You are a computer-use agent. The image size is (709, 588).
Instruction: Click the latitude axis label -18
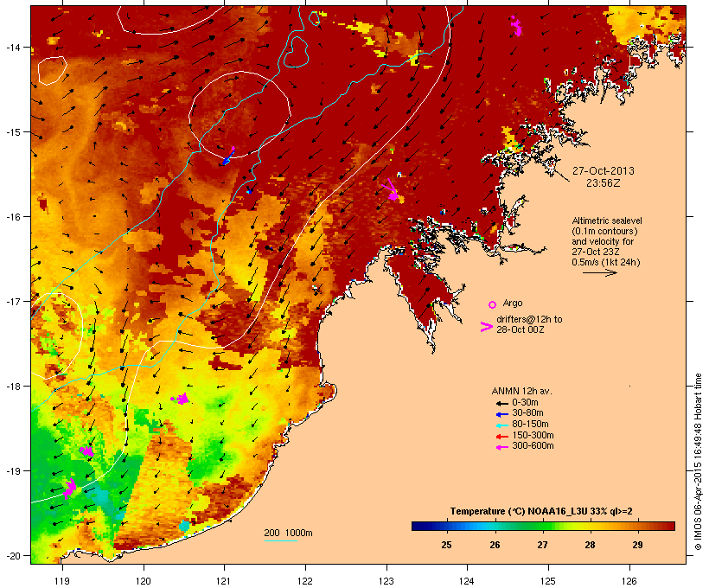pos(12,387)
